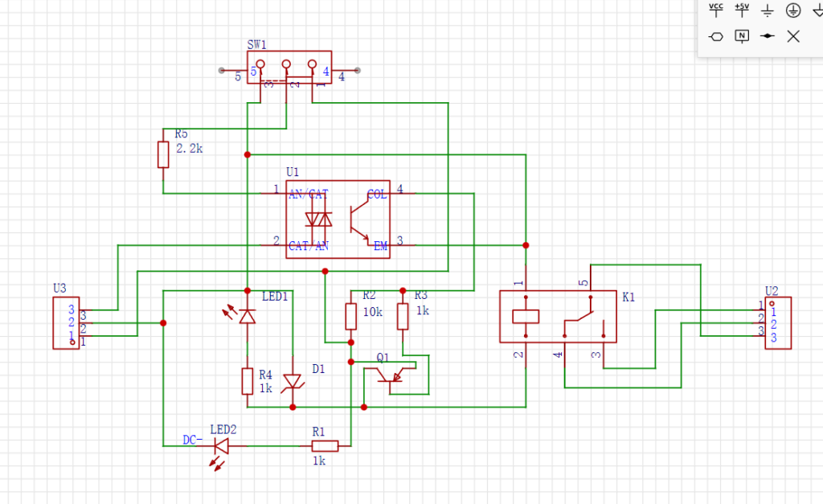The image size is (823, 504).
Task: Select the R4 designator label
Action: tap(265, 375)
